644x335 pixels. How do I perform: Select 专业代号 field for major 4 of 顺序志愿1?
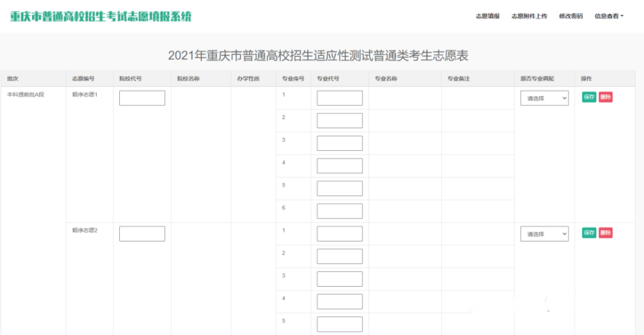pos(339,166)
